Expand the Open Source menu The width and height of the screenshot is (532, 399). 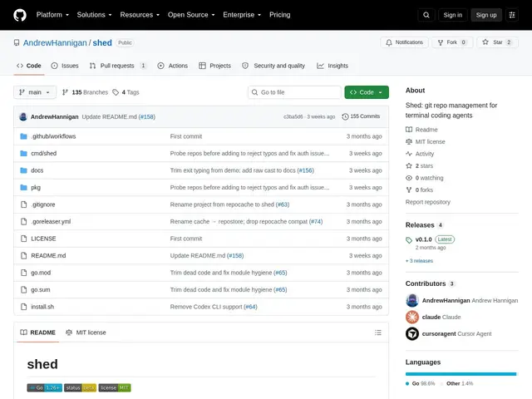coord(191,15)
